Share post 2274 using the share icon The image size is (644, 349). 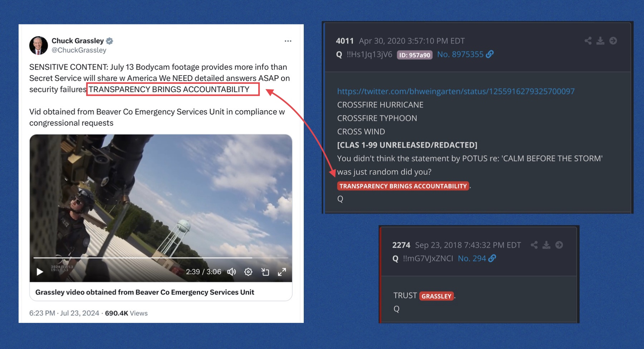[534, 245]
